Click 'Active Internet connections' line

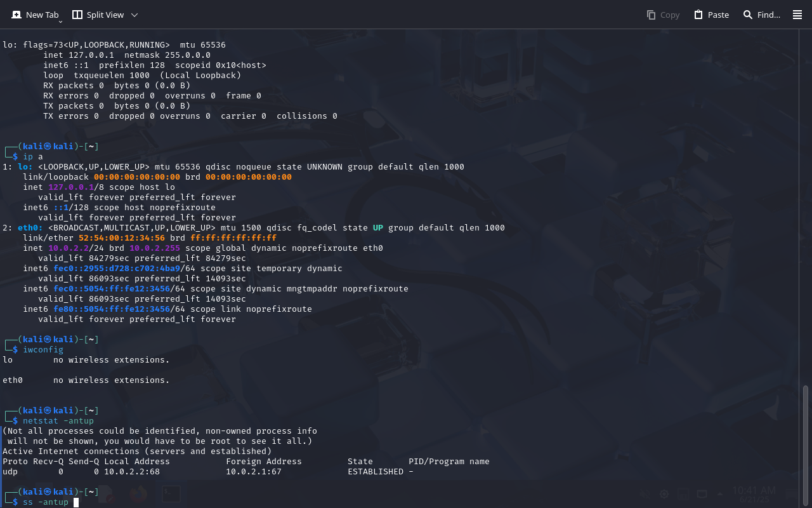[x=137, y=451]
